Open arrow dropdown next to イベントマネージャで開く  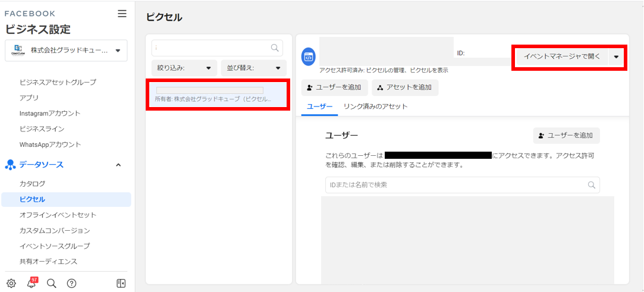tap(616, 57)
